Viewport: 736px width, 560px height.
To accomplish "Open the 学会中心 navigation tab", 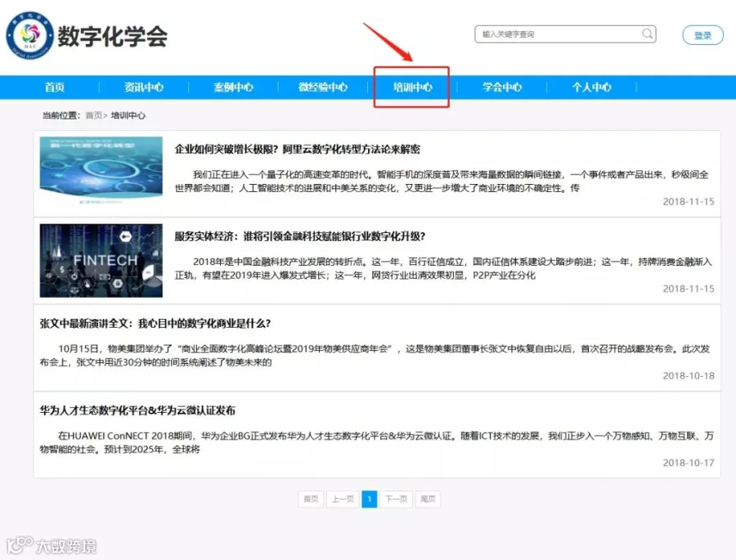I will (502, 87).
